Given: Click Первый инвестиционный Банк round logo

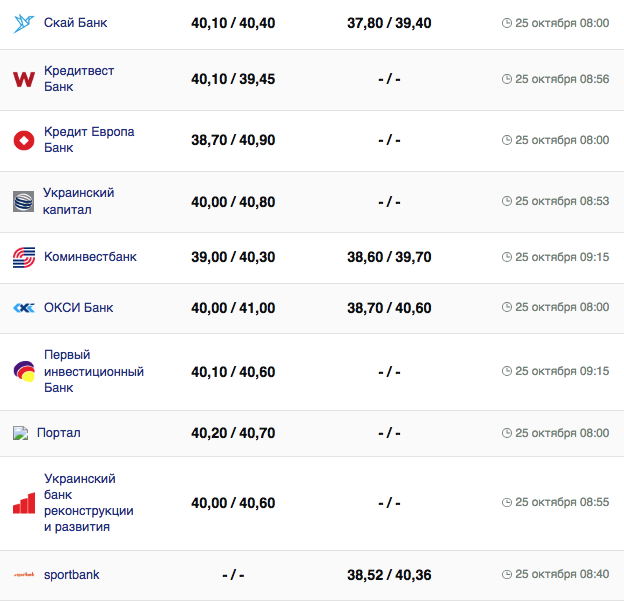Looking at the screenshot, I should pos(24,371).
